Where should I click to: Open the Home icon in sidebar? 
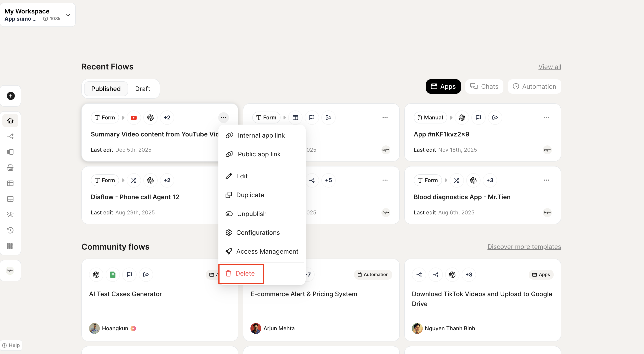click(x=10, y=121)
